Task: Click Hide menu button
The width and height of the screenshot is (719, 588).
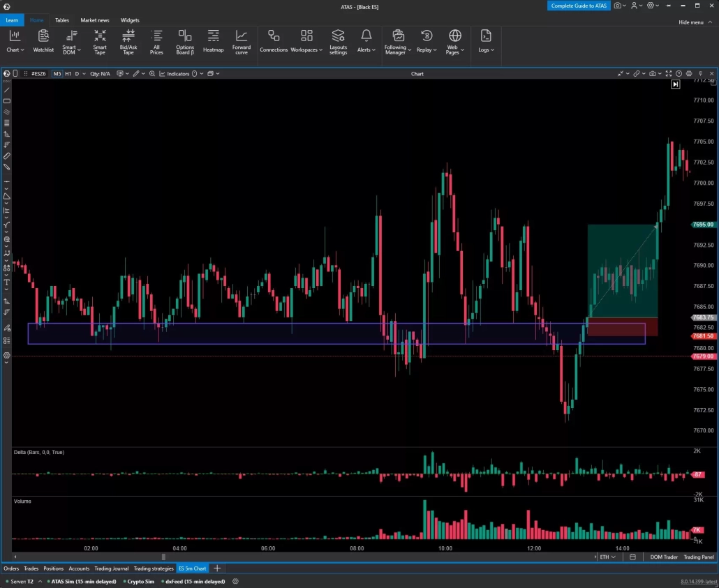Action: [695, 22]
